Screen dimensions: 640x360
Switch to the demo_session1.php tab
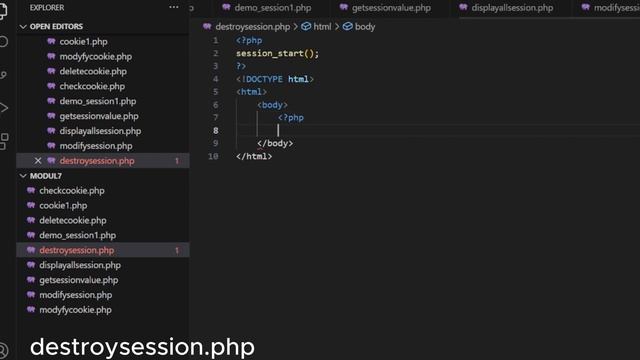click(x=267, y=8)
